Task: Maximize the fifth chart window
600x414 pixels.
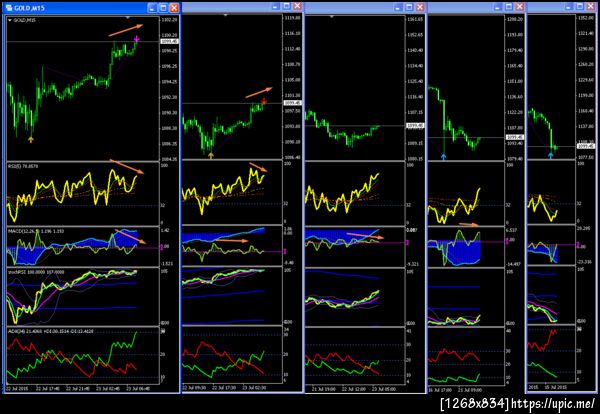Action: tap(580, 7)
